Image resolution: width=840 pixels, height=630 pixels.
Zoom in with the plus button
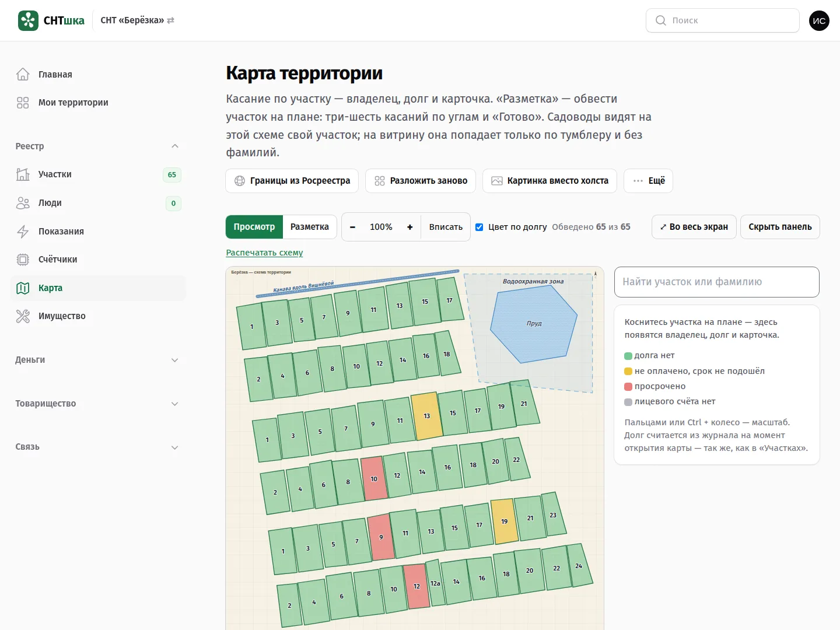410,227
